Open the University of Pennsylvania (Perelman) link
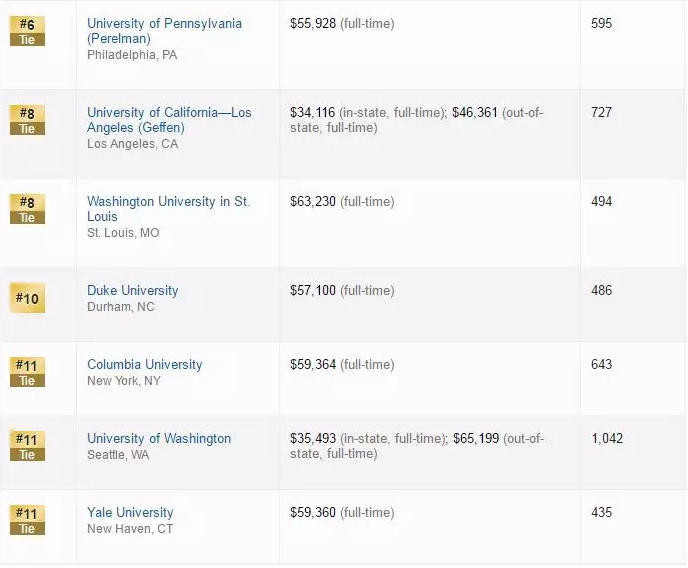Image resolution: width=688 pixels, height=568 pixels. coord(164,31)
